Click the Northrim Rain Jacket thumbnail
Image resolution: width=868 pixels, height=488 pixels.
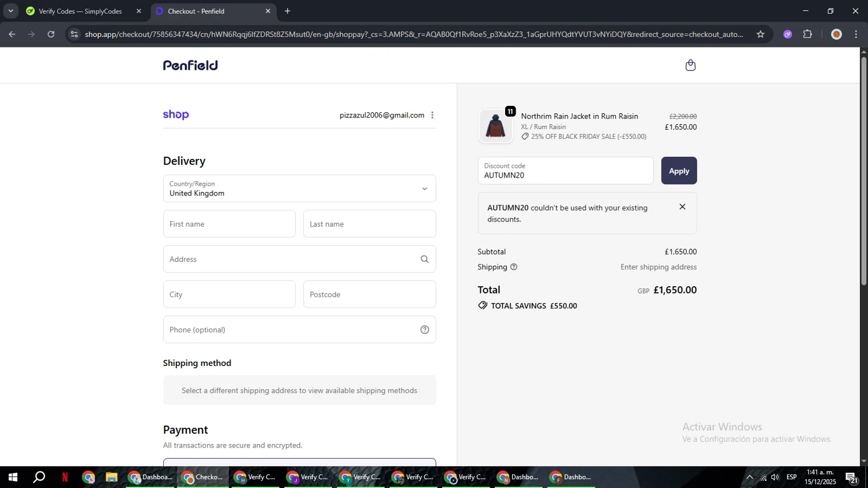[495, 126]
